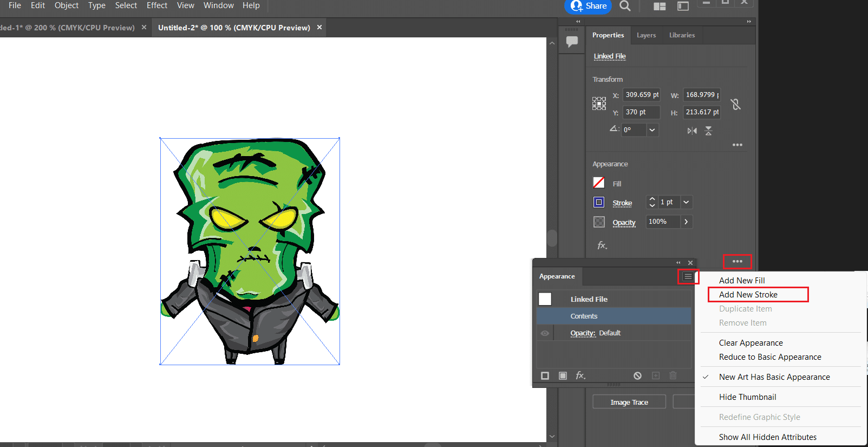Screen dimensions: 868x447
Task: Click the reference point grid icon
Action: tap(599, 103)
